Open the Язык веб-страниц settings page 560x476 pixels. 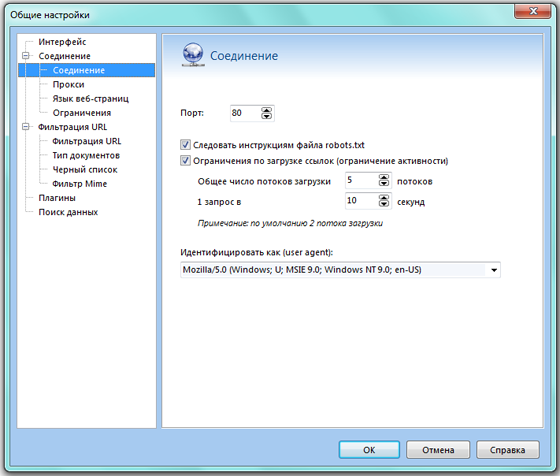pos(90,99)
